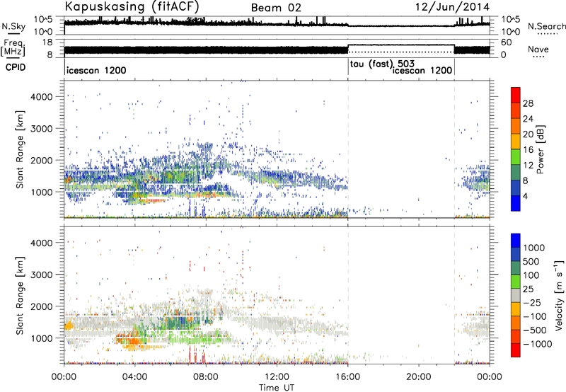The image size is (566, 392).
Task: Click the '28' tick on the Power colorbar
Action: tap(528, 103)
